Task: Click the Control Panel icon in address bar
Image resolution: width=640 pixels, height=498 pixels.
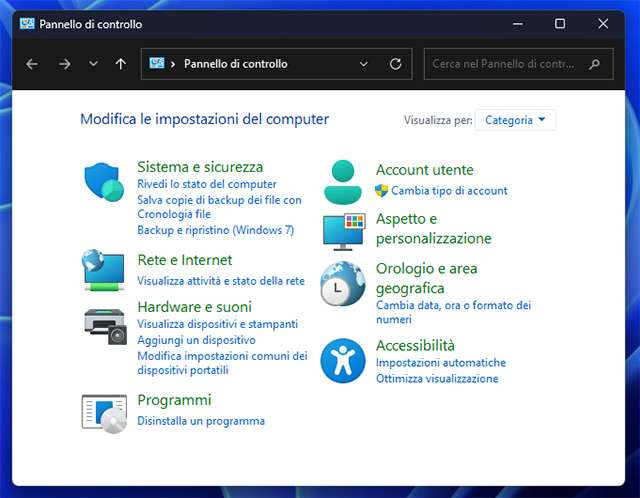Action: [x=157, y=63]
